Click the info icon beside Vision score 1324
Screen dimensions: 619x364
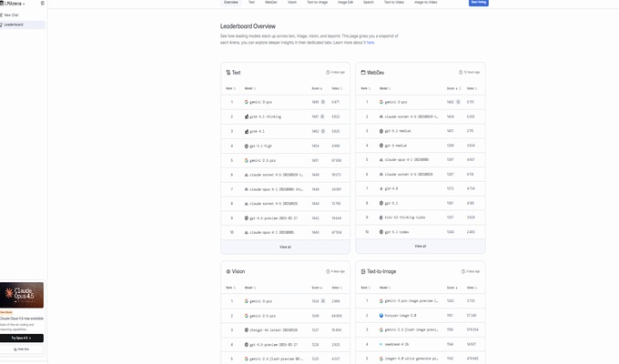(323, 301)
